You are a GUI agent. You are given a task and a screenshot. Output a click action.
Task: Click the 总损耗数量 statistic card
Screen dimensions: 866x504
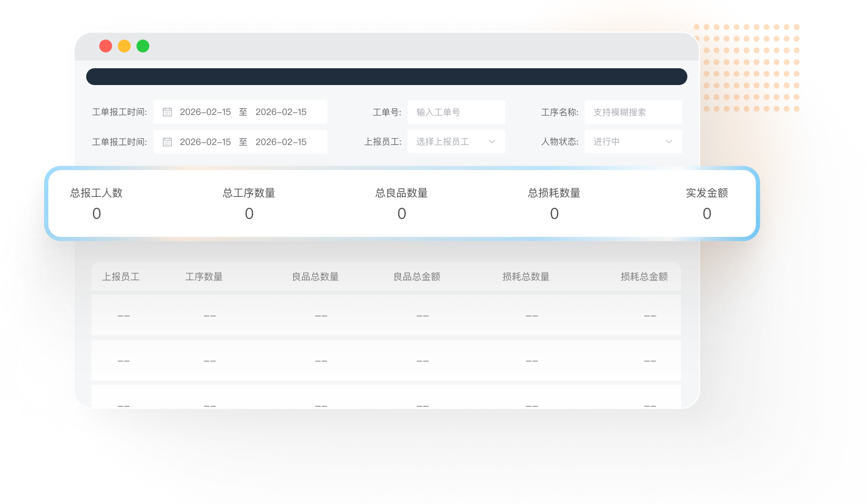(554, 203)
